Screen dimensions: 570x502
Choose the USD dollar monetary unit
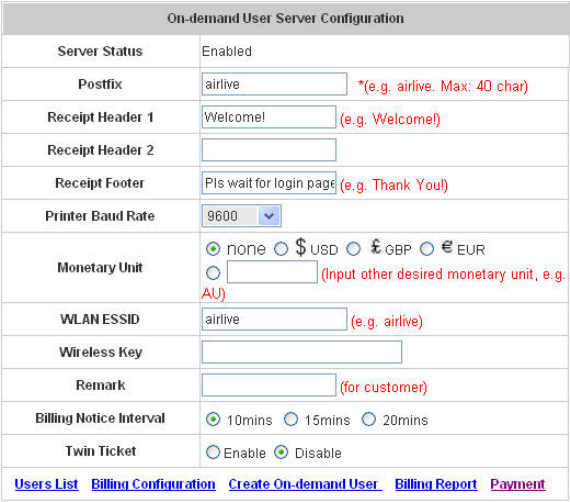click(x=281, y=249)
